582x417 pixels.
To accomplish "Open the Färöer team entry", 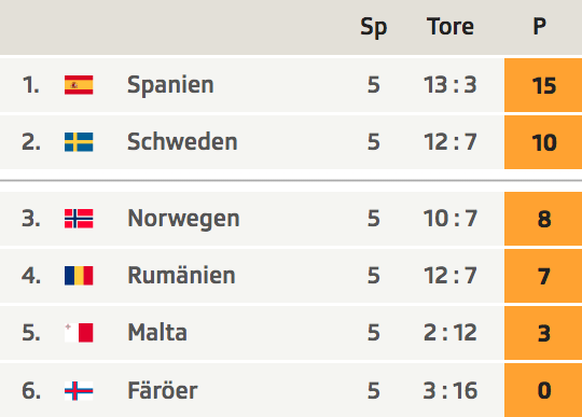I will pos(163,390).
